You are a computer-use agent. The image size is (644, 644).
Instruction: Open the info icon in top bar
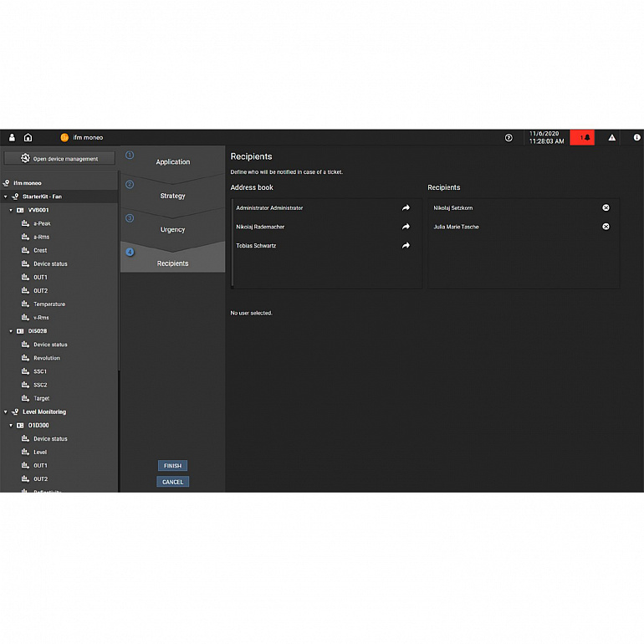click(636, 138)
